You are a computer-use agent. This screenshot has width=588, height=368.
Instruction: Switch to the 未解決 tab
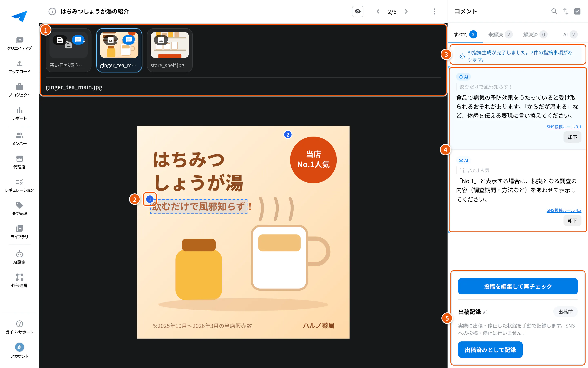pos(500,35)
